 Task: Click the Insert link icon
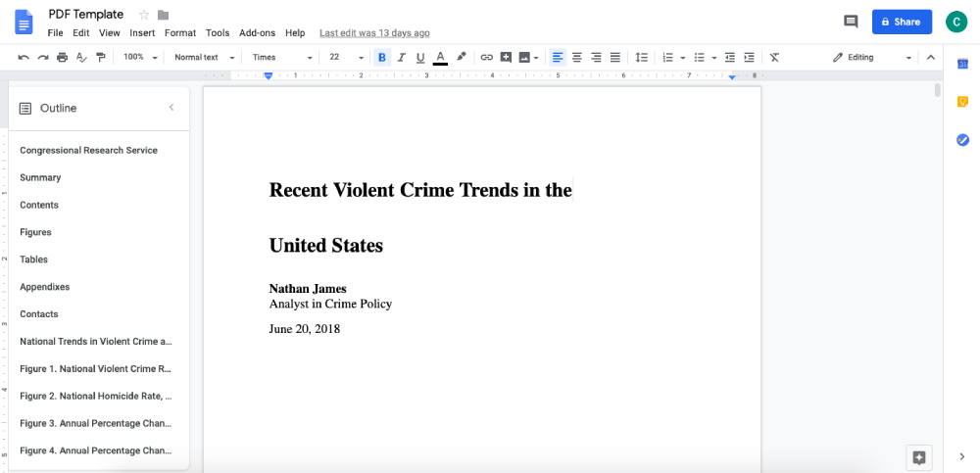487,58
